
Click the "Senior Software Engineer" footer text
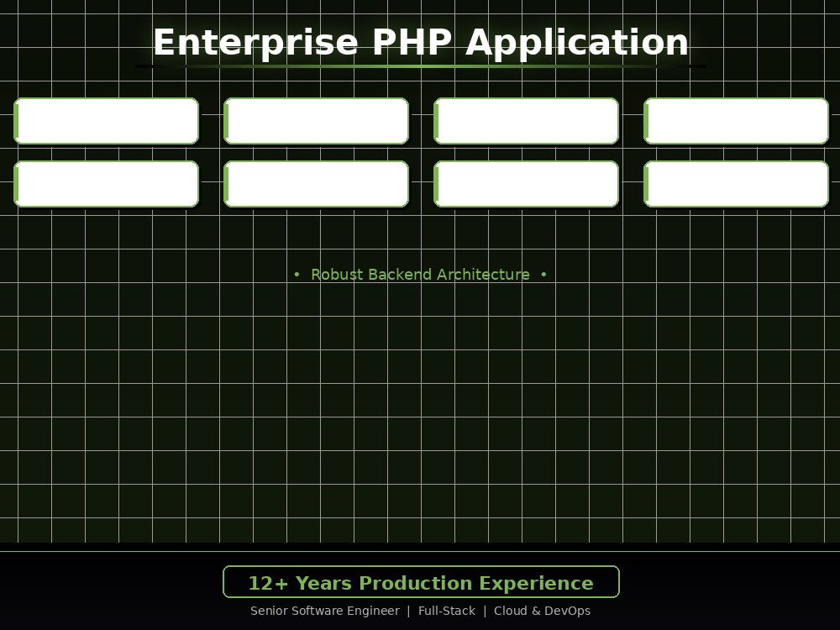(324, 611)
